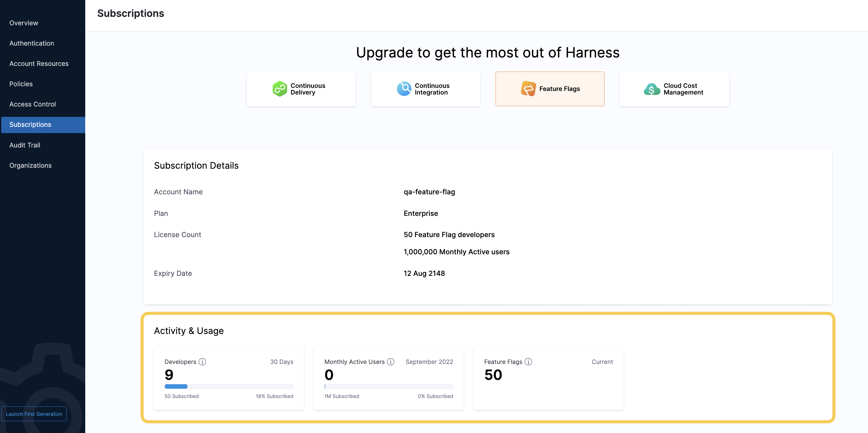Open the Developers usage card details
The width and height of the screenshot is (868, 433).
(229, 378)
